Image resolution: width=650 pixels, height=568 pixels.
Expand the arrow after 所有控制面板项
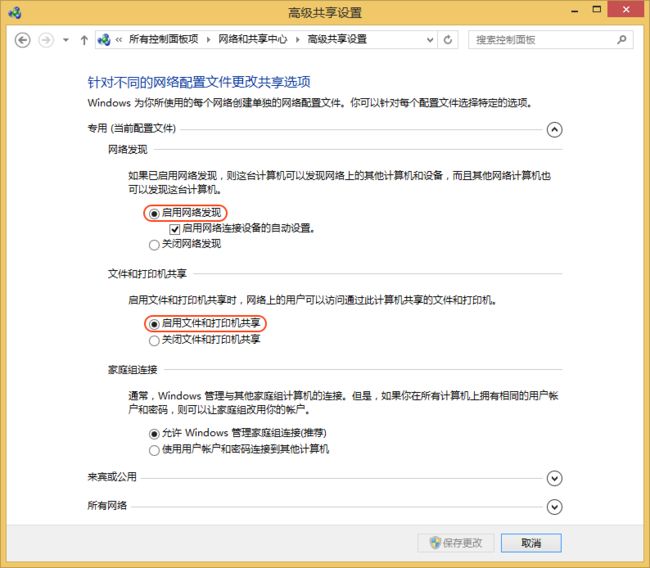209,40
